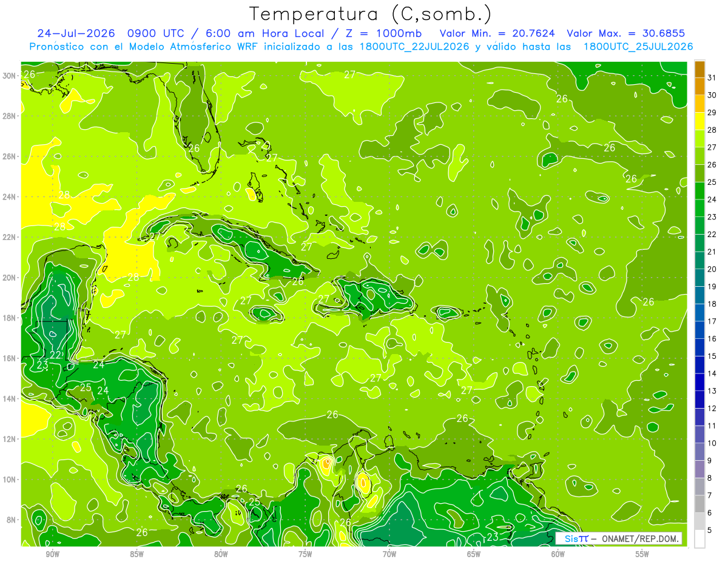Pick the orange legend swatch between 30 and 31
The width and height of the screenshot is (728, 562).
coord(699,87)
